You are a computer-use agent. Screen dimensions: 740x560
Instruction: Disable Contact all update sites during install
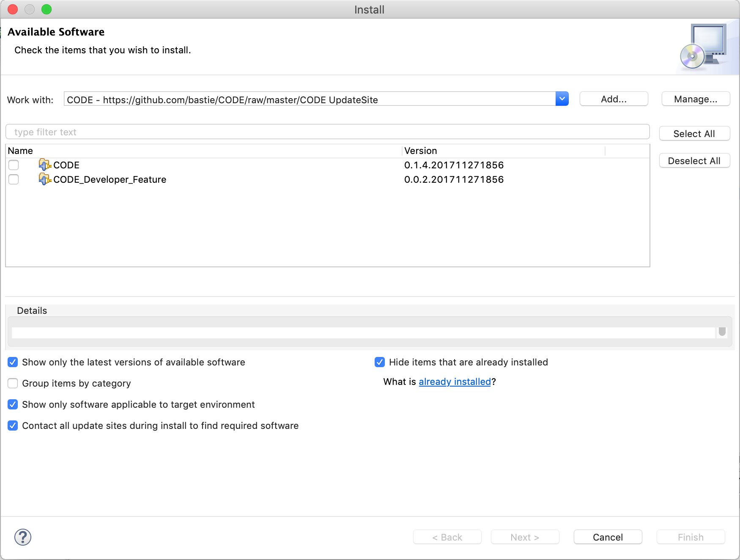click(13, 425)
